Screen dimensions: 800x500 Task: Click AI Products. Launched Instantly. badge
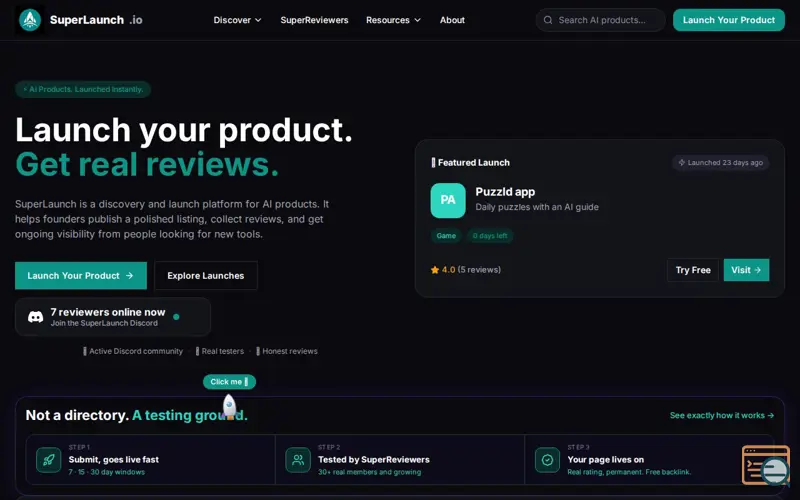pyautogui.click(x=83, y=89)
